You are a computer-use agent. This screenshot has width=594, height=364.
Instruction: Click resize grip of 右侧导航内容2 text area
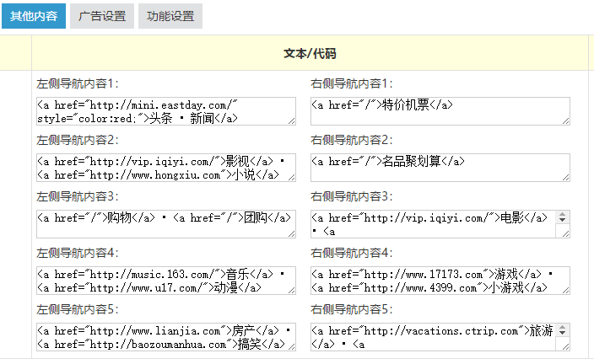point(566,177)
